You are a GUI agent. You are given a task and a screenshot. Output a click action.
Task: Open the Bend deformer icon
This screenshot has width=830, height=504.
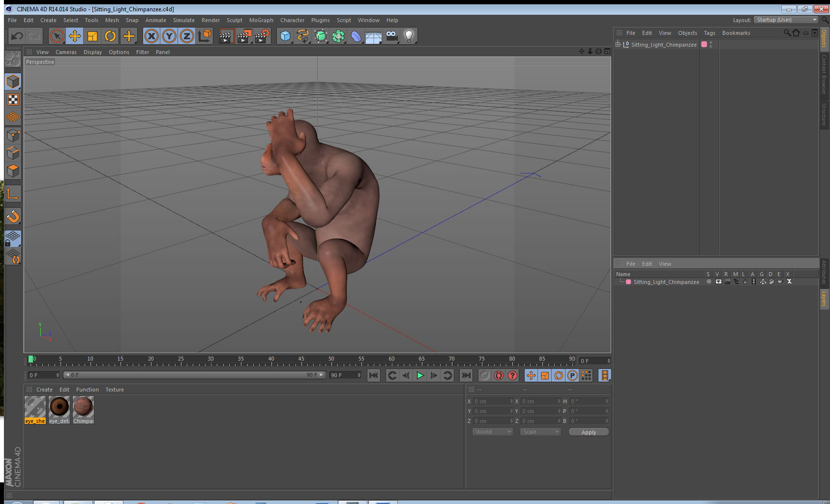tap(356, 36)
